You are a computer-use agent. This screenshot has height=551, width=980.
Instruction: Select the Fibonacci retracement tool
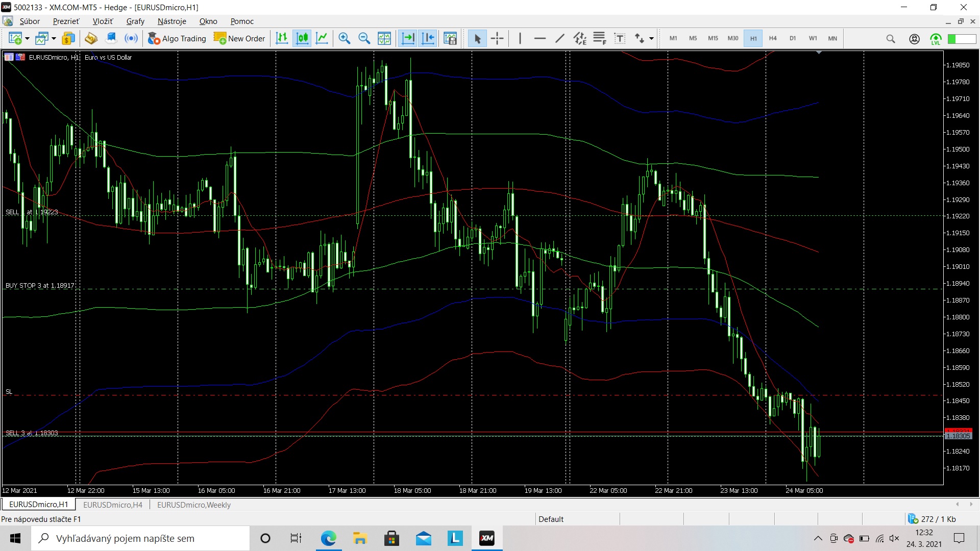pos(599,38)
